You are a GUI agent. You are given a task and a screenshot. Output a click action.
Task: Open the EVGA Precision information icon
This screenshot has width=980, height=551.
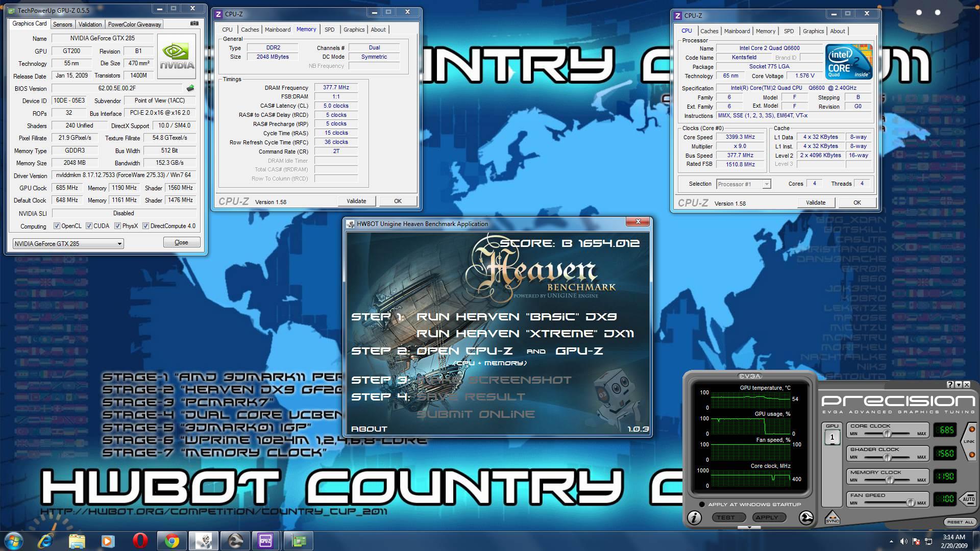tap(694, 518)
